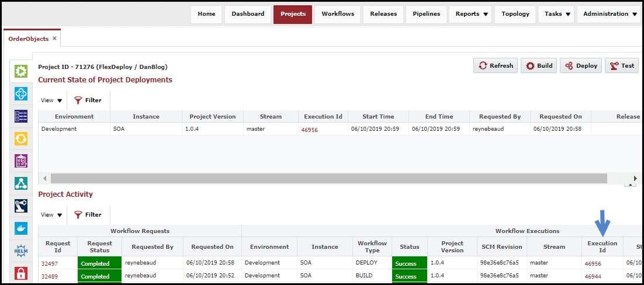Open the green gear Execution sidebar tab

pyautogui.click(x=20, y=71)
